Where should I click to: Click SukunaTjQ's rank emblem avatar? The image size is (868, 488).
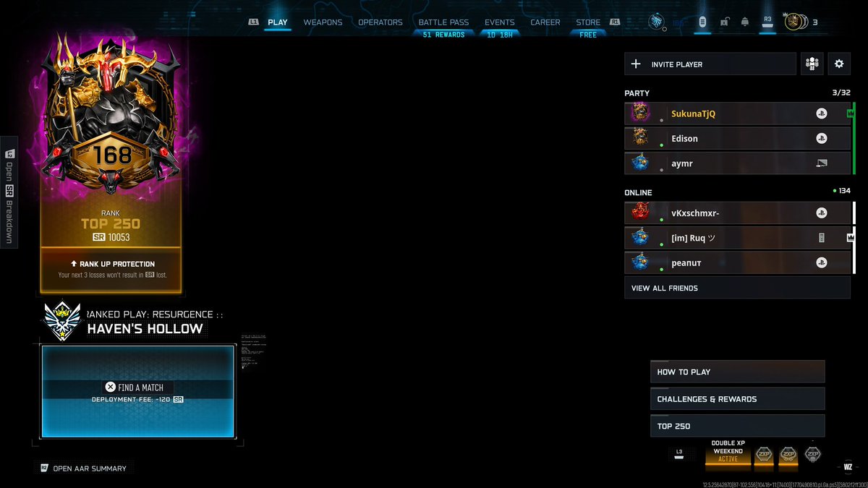(640, 113)
